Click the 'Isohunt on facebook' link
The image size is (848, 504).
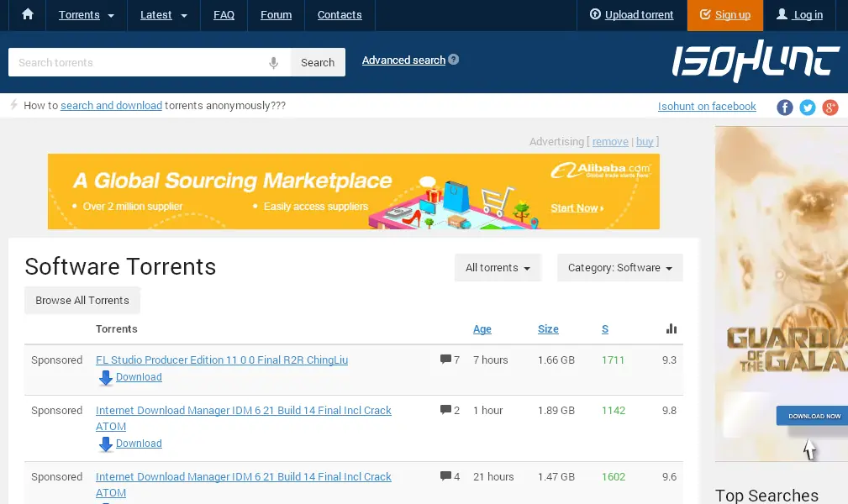click(x=707, y=107)
